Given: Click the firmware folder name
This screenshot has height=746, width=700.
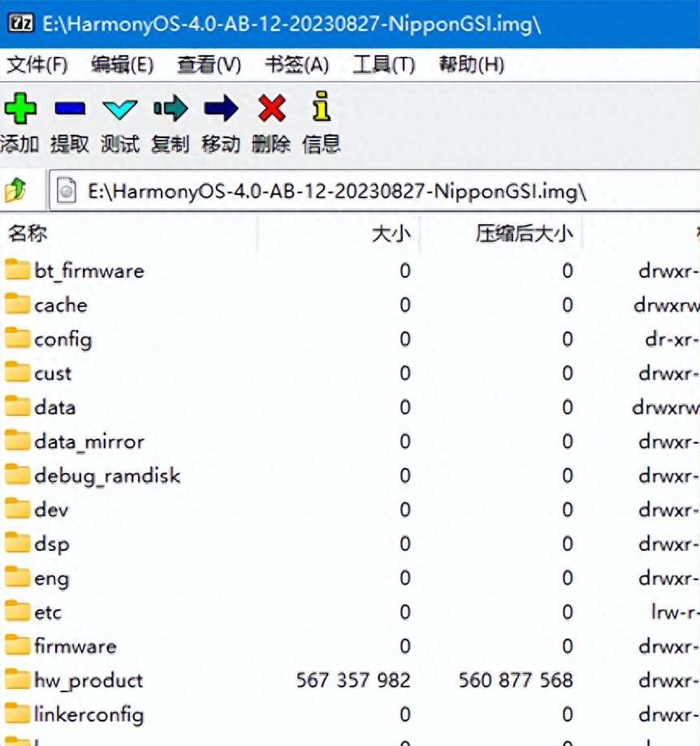Looking at the screenshot, I should pyautogui.click(x=76, y=646).
